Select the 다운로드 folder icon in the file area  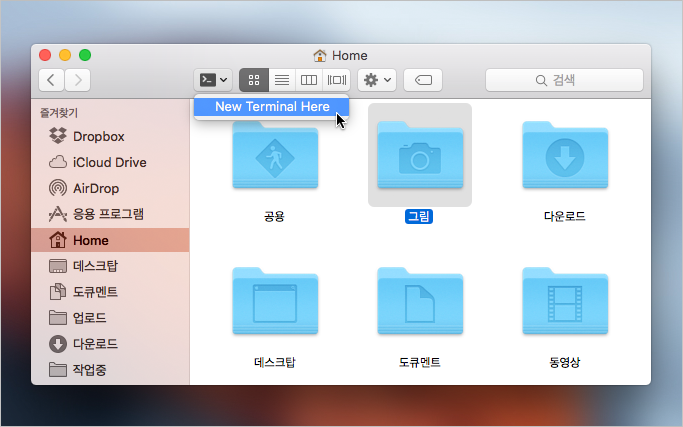click(565, 155)
